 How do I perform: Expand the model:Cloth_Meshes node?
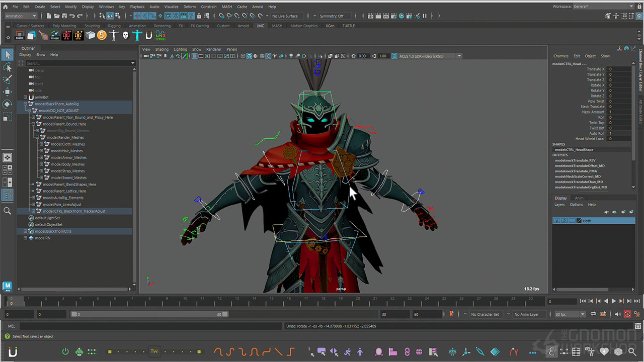pyautogui.click(x=41, y=144)
